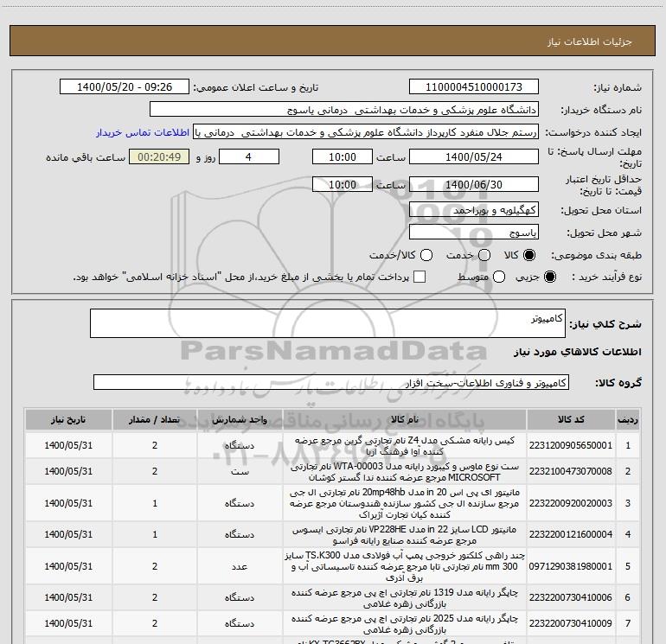Click product code 2232100473070008
Image resolution: width=666 pixels, height=644 pixels.
pyautogui.click(x=571, y=471)
